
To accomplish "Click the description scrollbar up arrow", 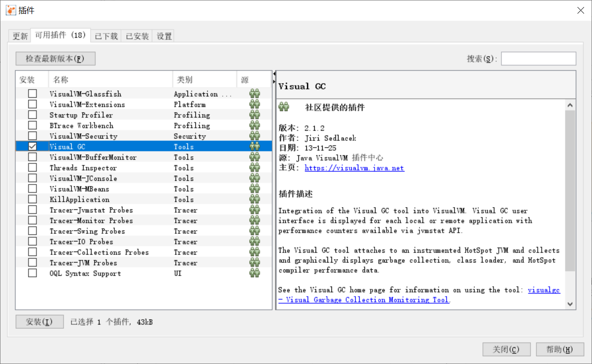I will [570, 105].
